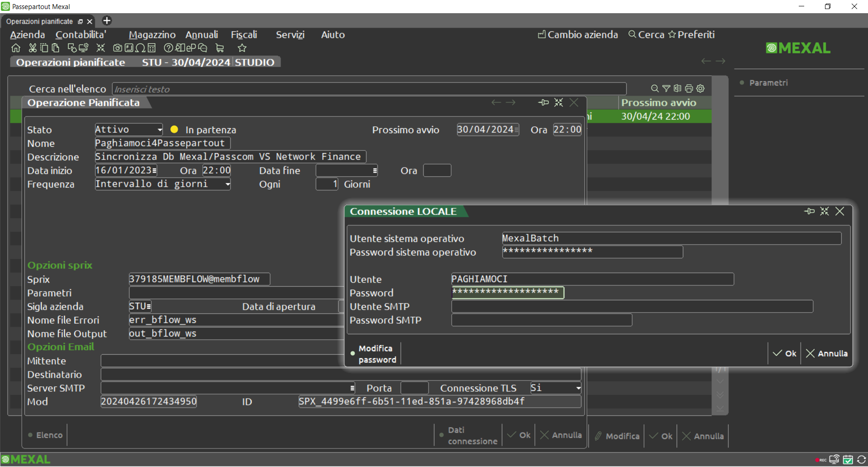Click the scissors cut icon
This screenshot has width=868, height=467.
point(33,48)
